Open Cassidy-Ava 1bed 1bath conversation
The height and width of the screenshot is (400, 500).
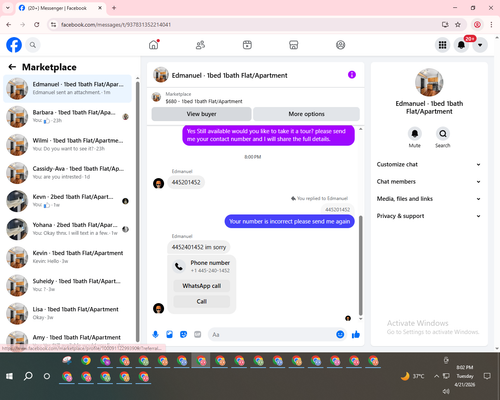pos(68,173)
